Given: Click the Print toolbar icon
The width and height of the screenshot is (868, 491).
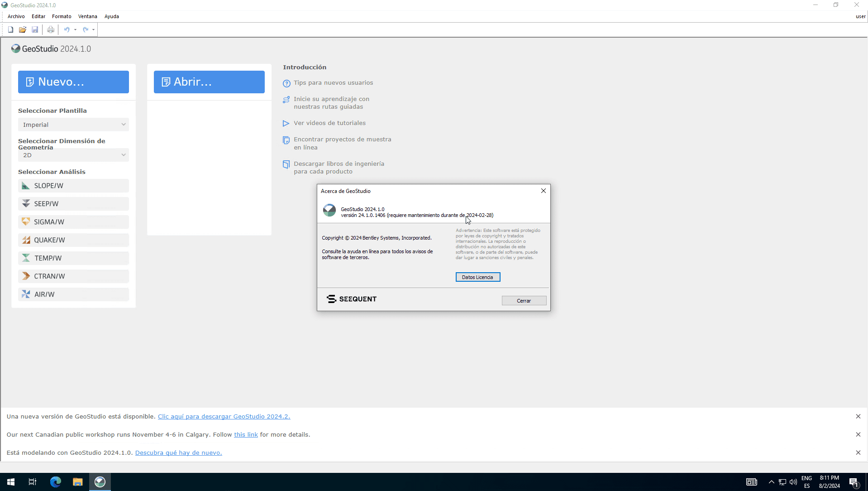Looking at the screenshot, I should (x=51, y=30).
